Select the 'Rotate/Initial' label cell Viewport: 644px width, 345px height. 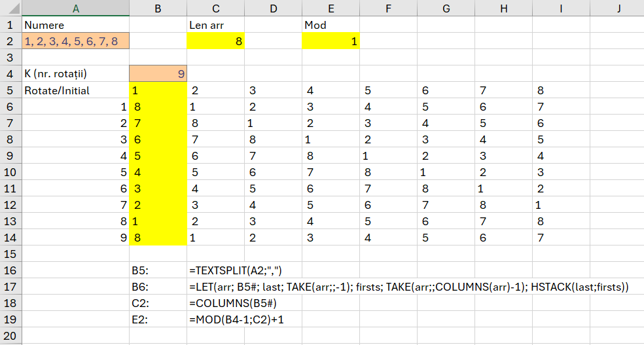tap(75, 90)
